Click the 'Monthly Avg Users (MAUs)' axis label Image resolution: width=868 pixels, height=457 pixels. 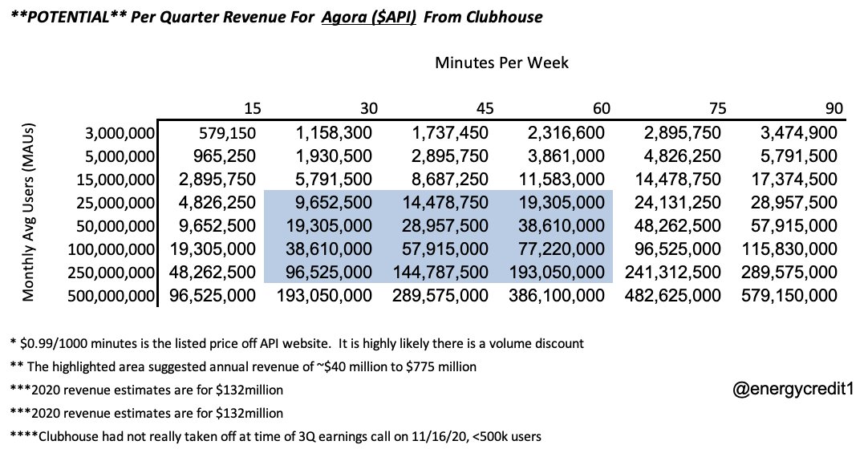click(x=28, y=212)
